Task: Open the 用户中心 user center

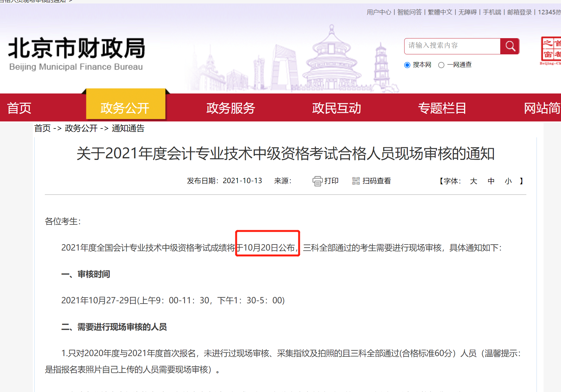Action: pos(379,12)
